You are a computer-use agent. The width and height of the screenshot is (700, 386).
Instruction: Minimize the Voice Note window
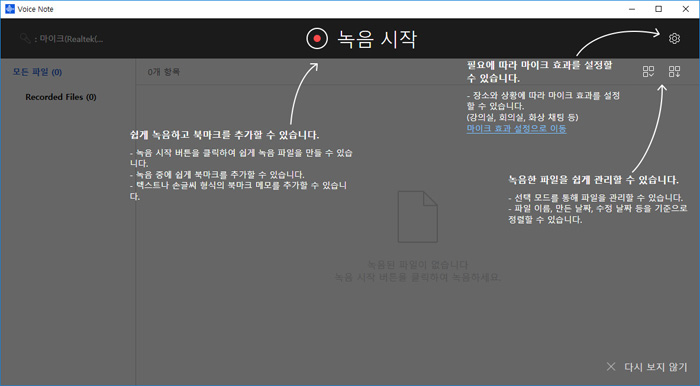[632, 9]
